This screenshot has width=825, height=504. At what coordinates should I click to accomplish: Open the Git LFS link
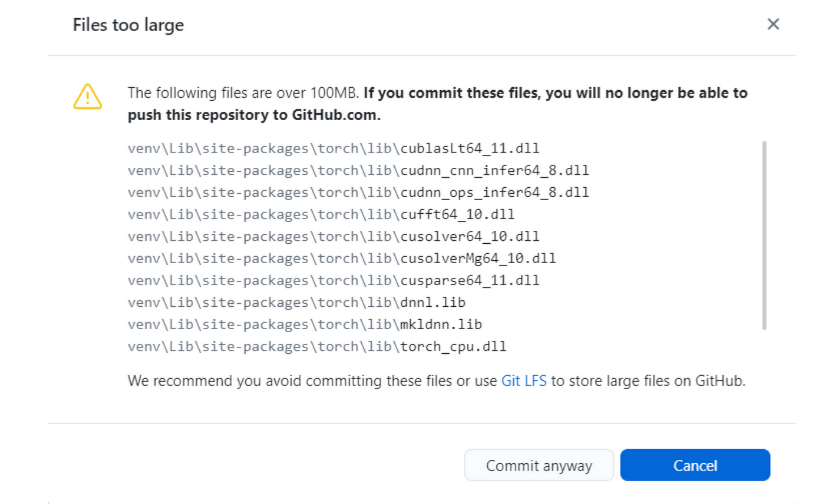tap(524, 381)
